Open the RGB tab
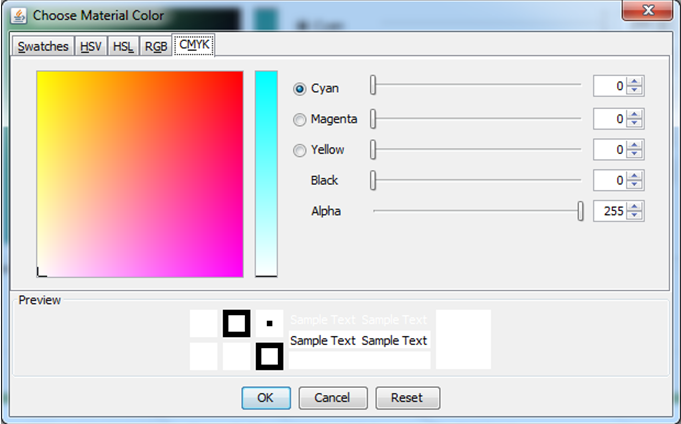The width and height of the screenshot is (681, 424). click(155, 47)
